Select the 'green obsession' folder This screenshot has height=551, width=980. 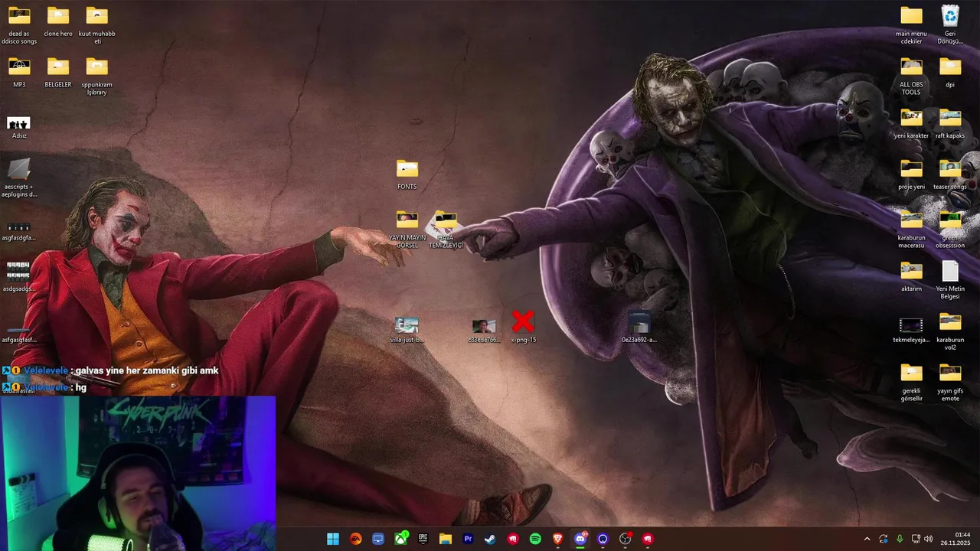pyautogui.click(x=950, y=228)
